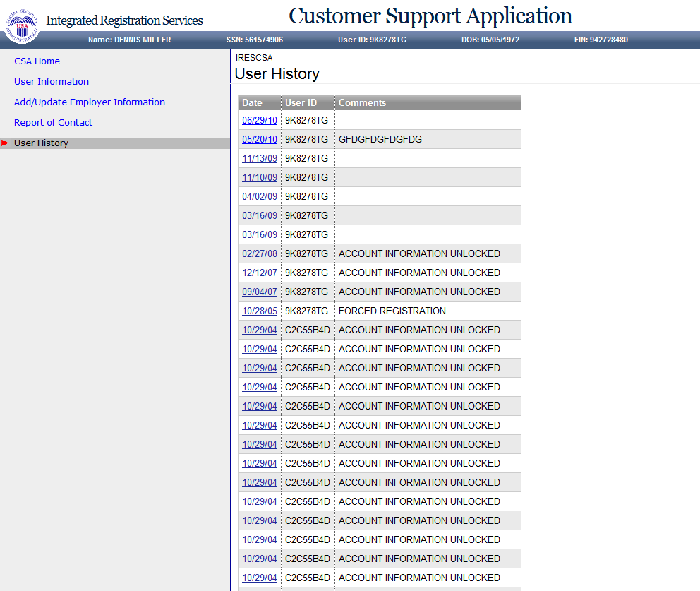700x591 pixels.
Task: Click the Integrated Registration Services title
Action: [x=124, y=20]
